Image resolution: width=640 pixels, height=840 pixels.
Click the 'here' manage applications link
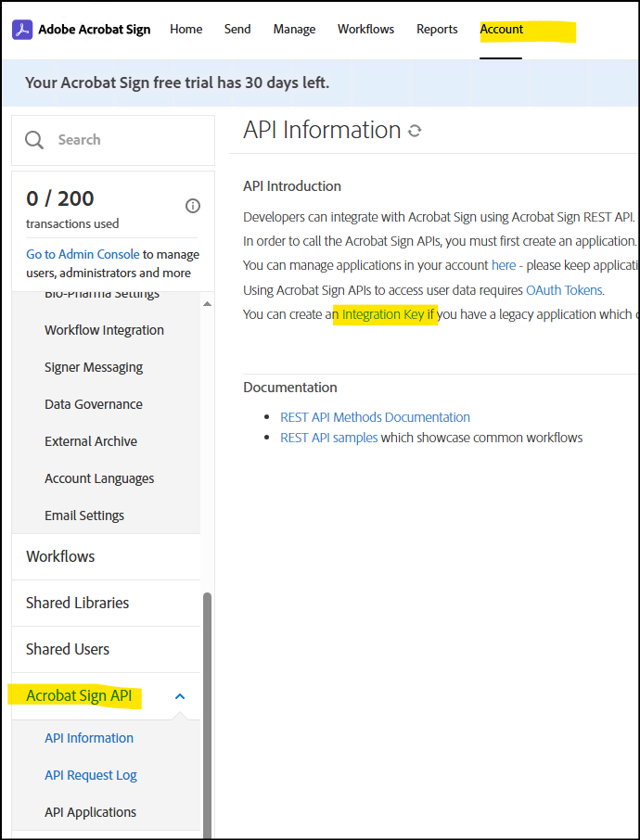coord(504,266)
